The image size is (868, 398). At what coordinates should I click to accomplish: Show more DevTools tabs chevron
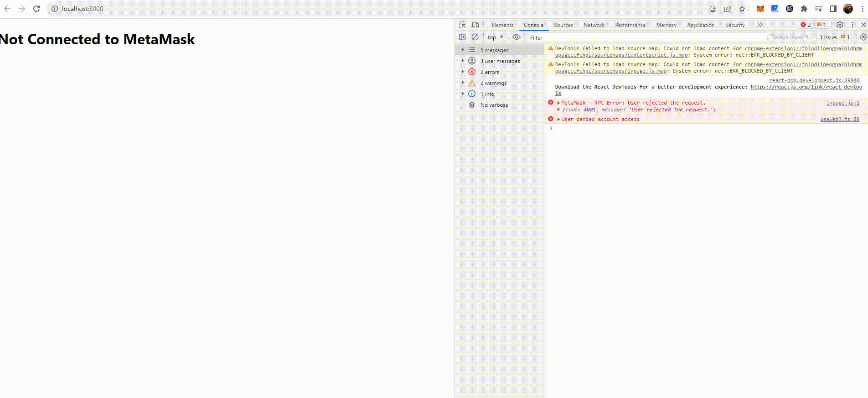tap(759, 25)
